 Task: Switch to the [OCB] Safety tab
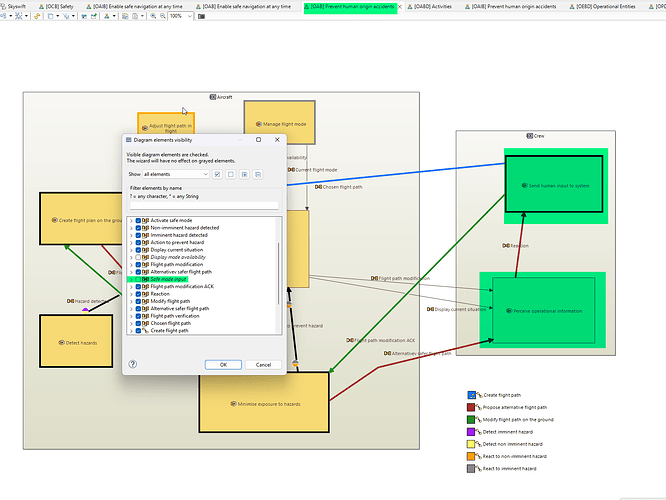(58, 6)
